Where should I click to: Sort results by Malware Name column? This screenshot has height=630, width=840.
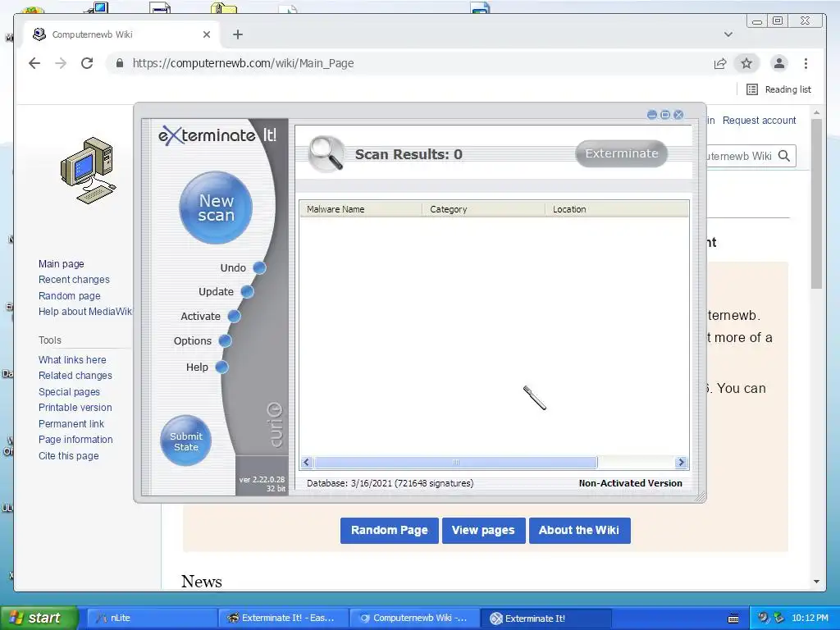click(361, 209)
